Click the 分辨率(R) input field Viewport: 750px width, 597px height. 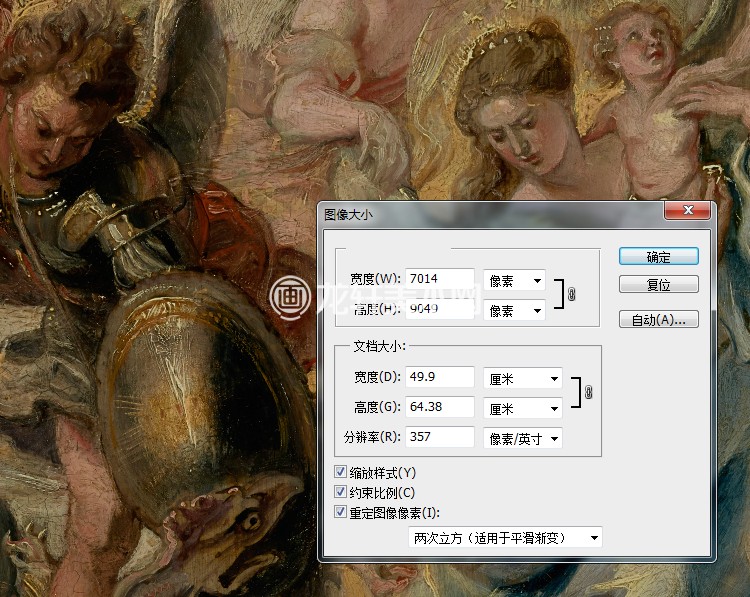440,436
